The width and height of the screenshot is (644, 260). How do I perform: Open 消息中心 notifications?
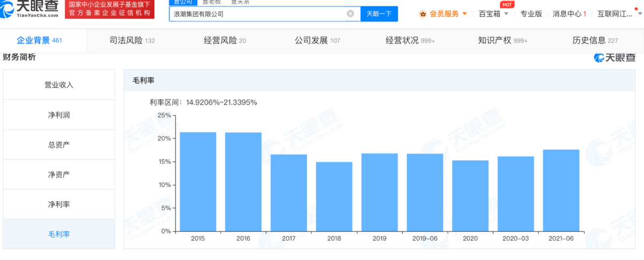click(x=569, y=14)
